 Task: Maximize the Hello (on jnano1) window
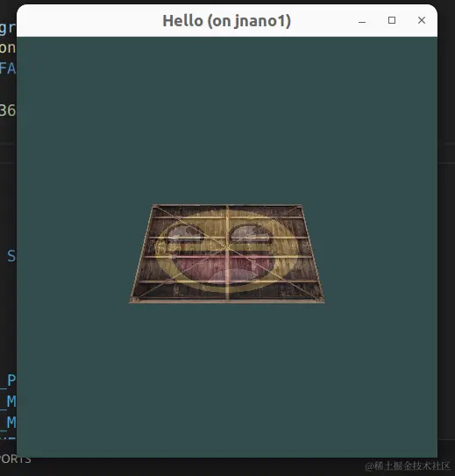tap(392, 20)
